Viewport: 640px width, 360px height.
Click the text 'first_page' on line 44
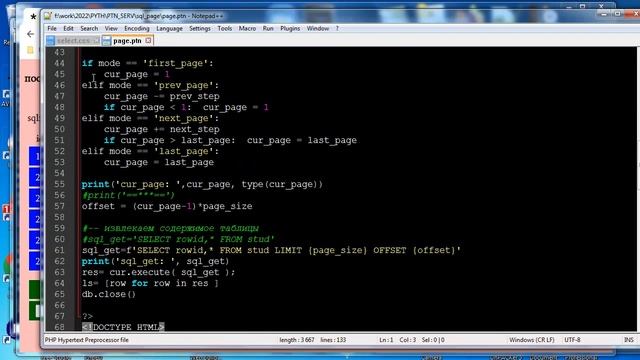[176, 63]
